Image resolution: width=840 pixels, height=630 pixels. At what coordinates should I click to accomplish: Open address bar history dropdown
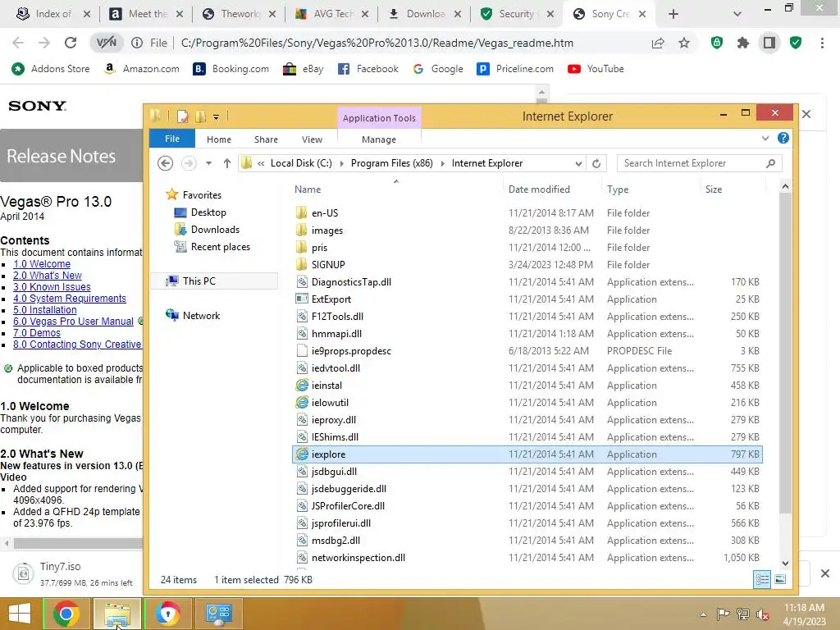tap(578, 163)
